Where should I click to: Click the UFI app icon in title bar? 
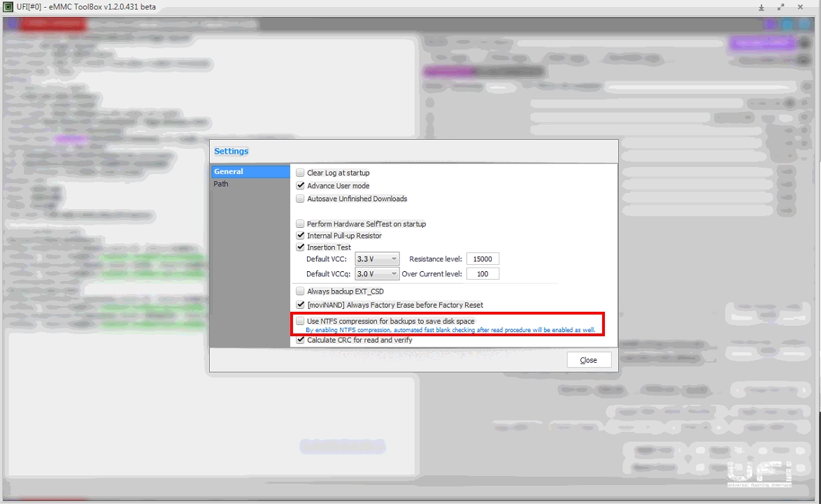(8, 7)
